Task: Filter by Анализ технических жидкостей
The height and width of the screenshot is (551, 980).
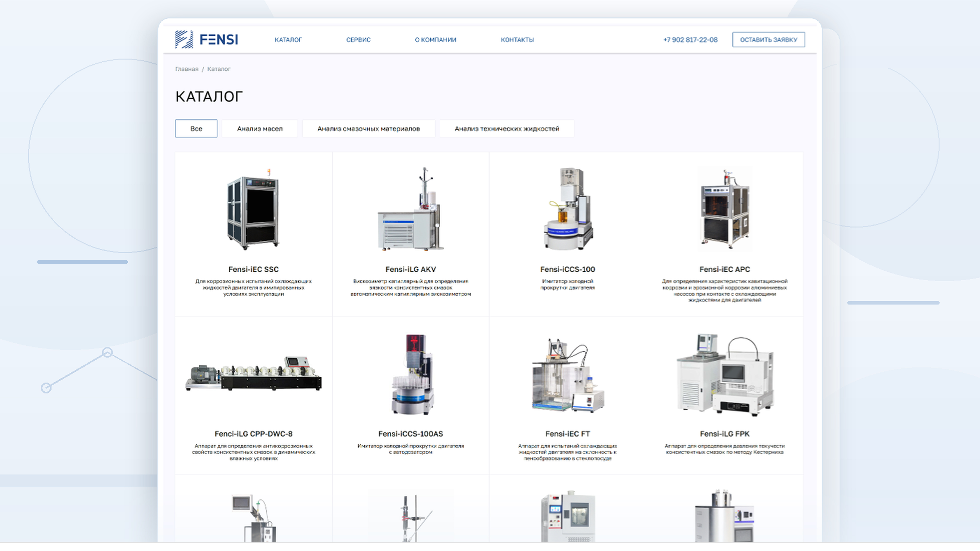Action: click(507, 129)
